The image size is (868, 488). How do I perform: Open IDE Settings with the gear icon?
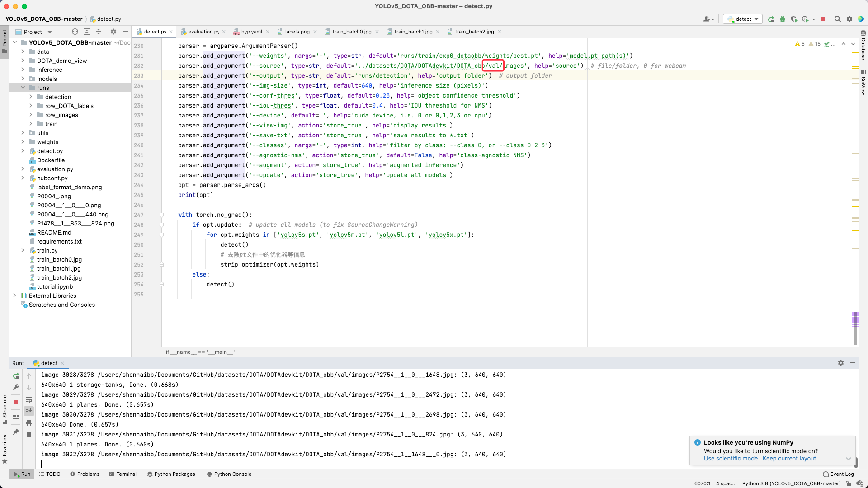(850, 19)
